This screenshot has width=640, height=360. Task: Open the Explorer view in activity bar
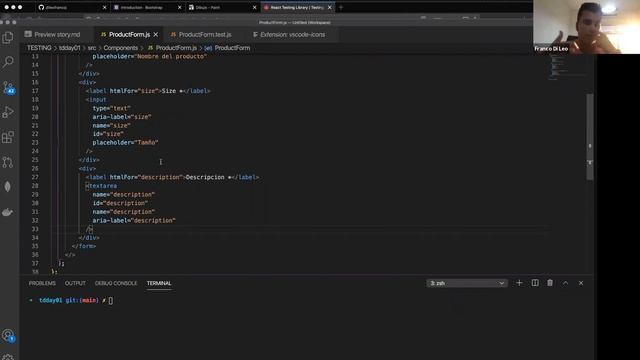pos(8,38)
